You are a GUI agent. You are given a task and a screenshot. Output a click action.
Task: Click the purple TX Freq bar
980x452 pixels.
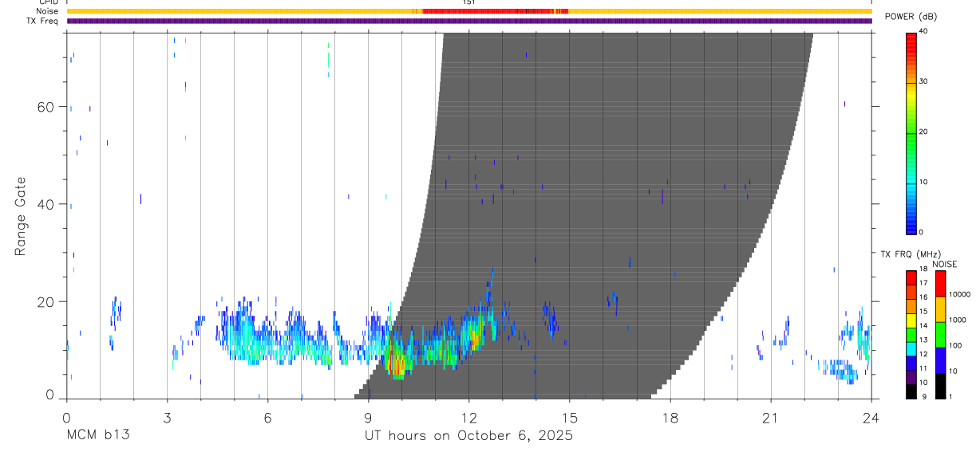[469, 21]
